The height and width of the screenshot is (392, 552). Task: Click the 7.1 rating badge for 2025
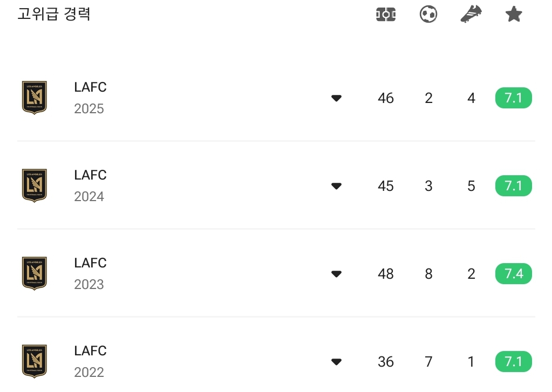[x=514, y=98]
